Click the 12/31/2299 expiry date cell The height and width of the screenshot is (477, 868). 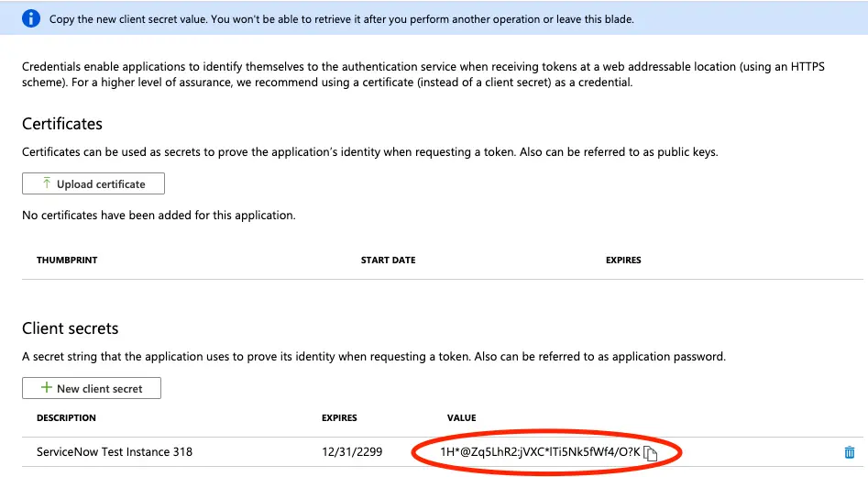point(352,452)
